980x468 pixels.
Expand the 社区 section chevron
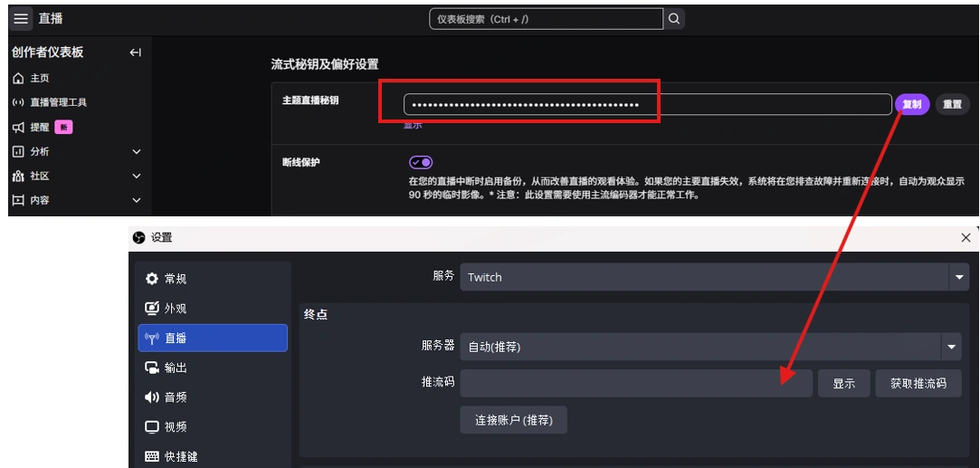click(x=137, y=177)
